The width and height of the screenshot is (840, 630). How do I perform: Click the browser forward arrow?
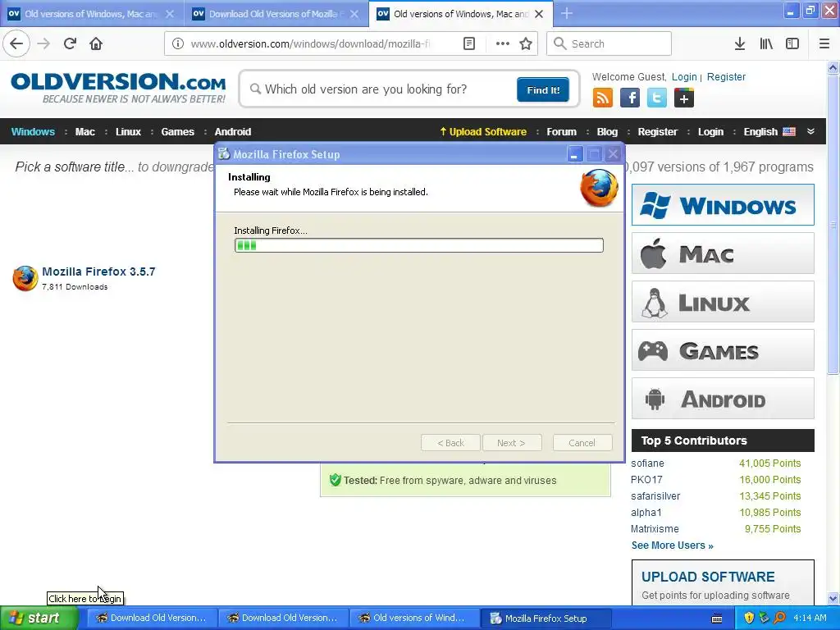click(x=43, y=43)
